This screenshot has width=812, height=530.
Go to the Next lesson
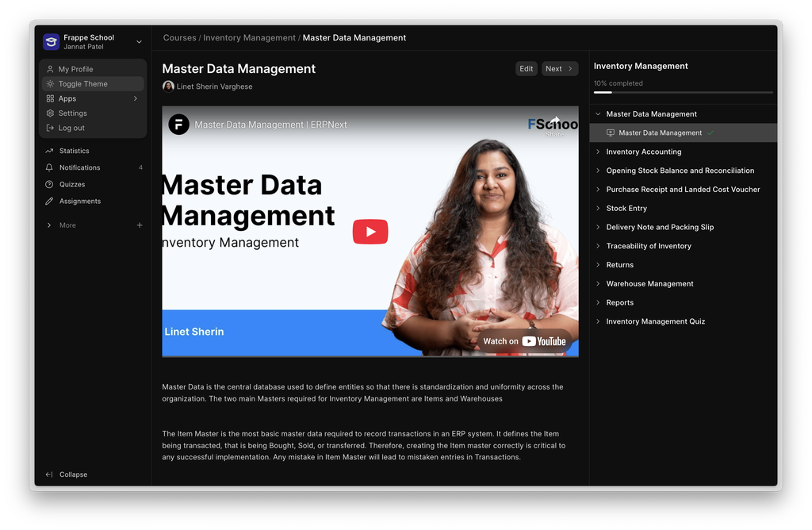(x=559, y=69)
